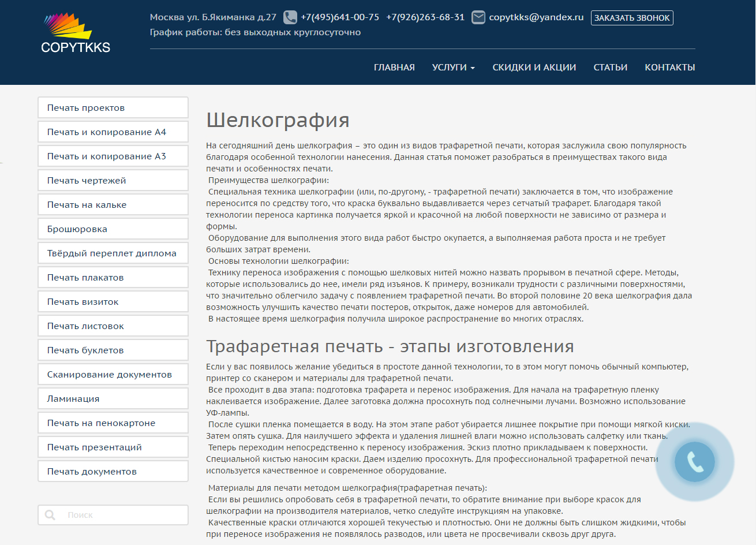Click email copytkks@yandex.ru
Viewport: 756px width, 545px height.
[x=536, y=17]
